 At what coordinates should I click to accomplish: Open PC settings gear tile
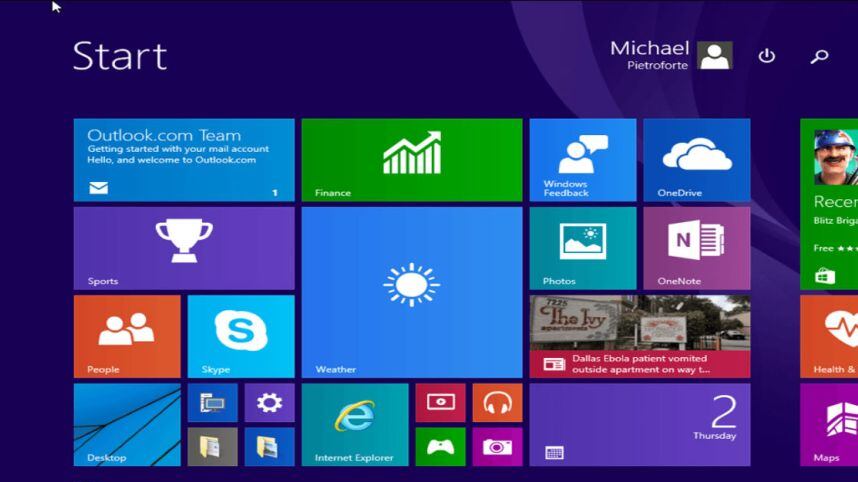[269, 402]
